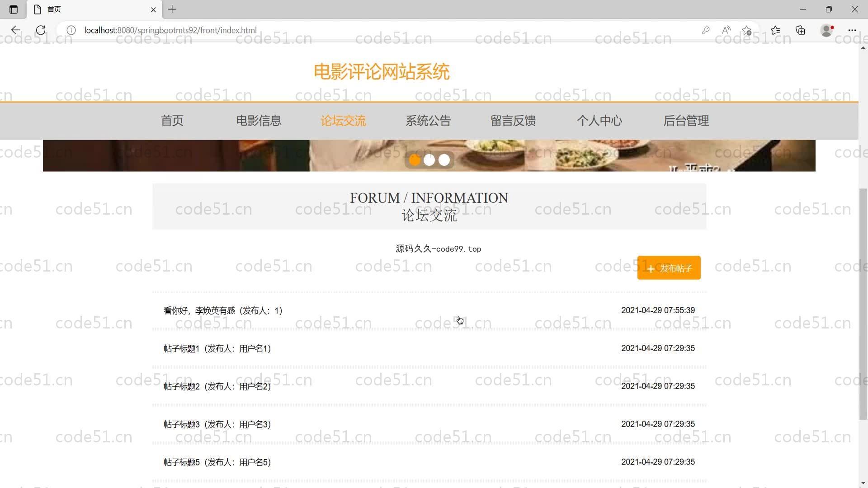The image size is (868, 488).
Task: Click the scrollbar up arrow
Action: click(863, 47)
